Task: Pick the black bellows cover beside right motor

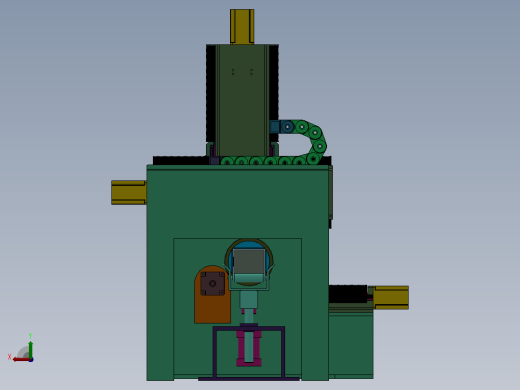Action: point(348,294)
